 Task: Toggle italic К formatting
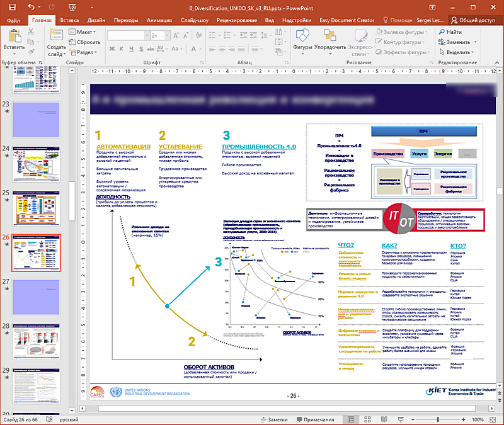122,49
